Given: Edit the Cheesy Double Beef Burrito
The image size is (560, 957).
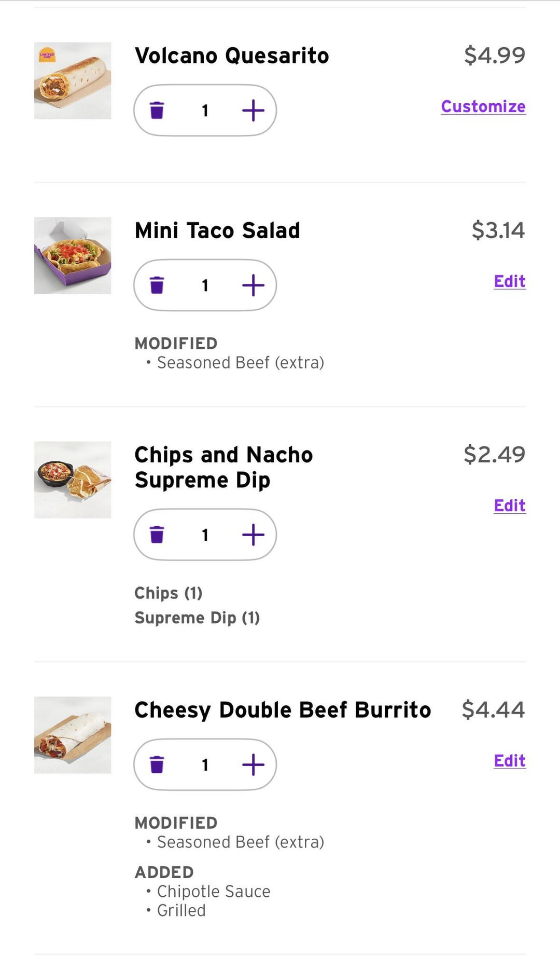Looking at the screenshot, I should (509, 761).
